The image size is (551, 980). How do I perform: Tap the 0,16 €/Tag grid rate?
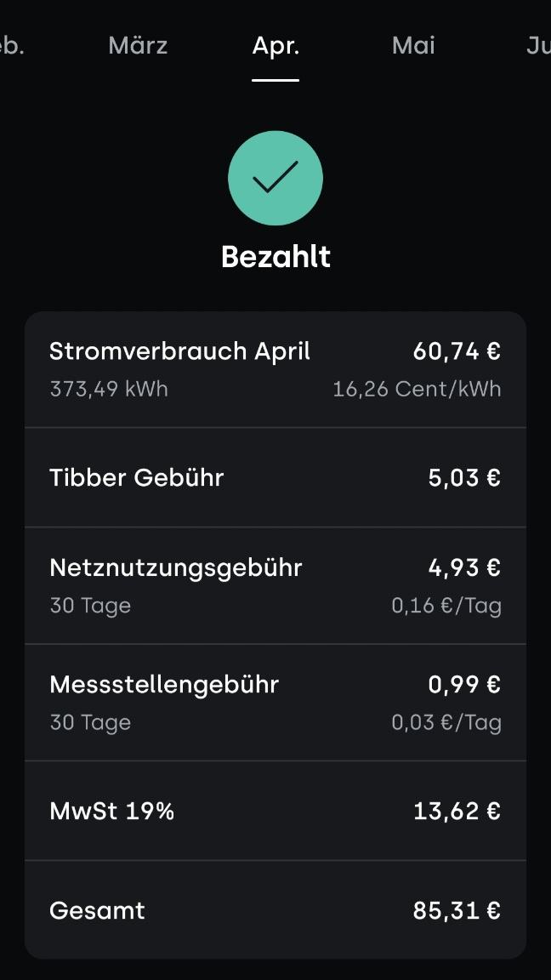(446, 607)
